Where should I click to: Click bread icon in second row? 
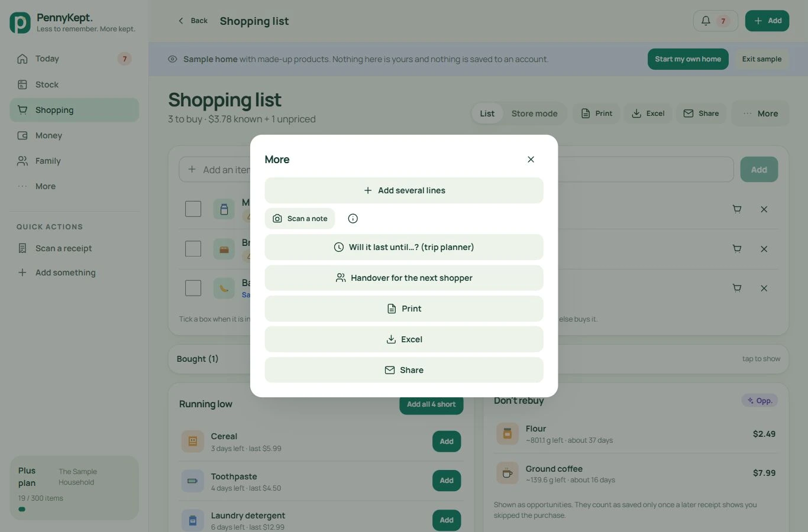224,248
